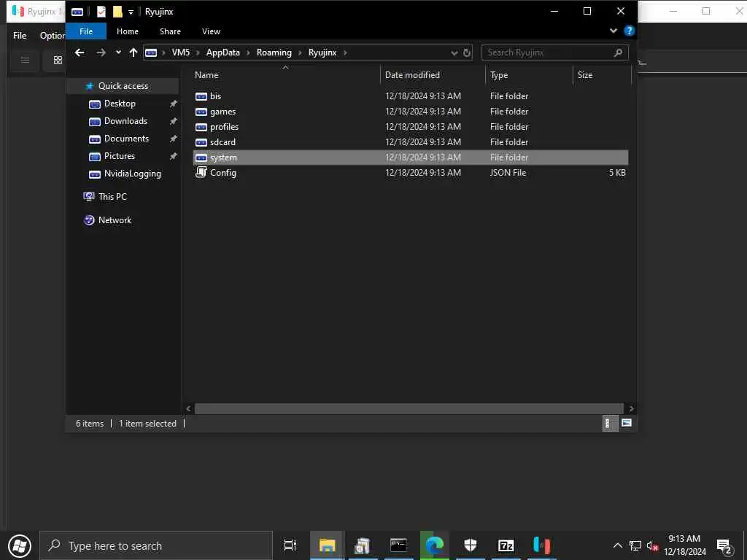
Task: Click the Ryujinx list view icon
Action: 25,60
